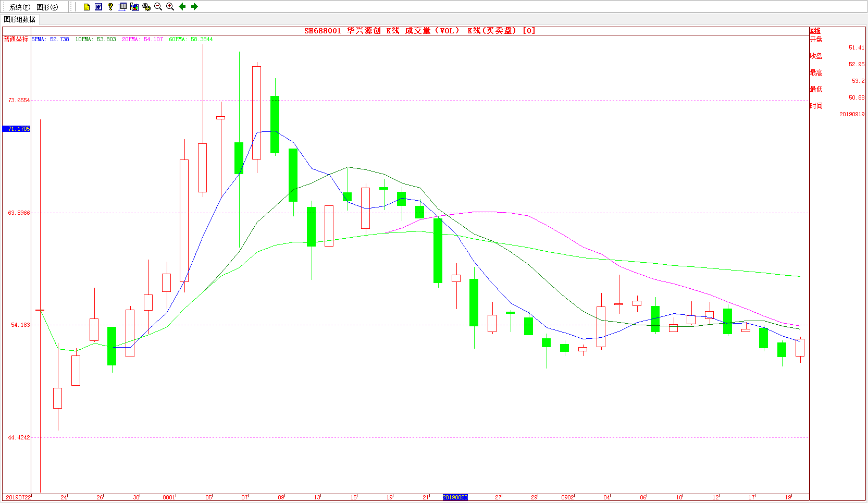Click the highlighted 20190823 date marker
Image resolution: width=868 pixels, height=503 pixels.
click(455, 497)
